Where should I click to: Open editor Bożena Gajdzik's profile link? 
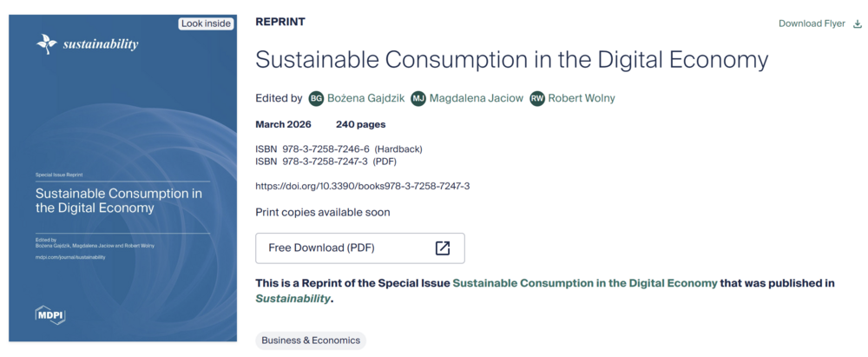pos(365,98)
